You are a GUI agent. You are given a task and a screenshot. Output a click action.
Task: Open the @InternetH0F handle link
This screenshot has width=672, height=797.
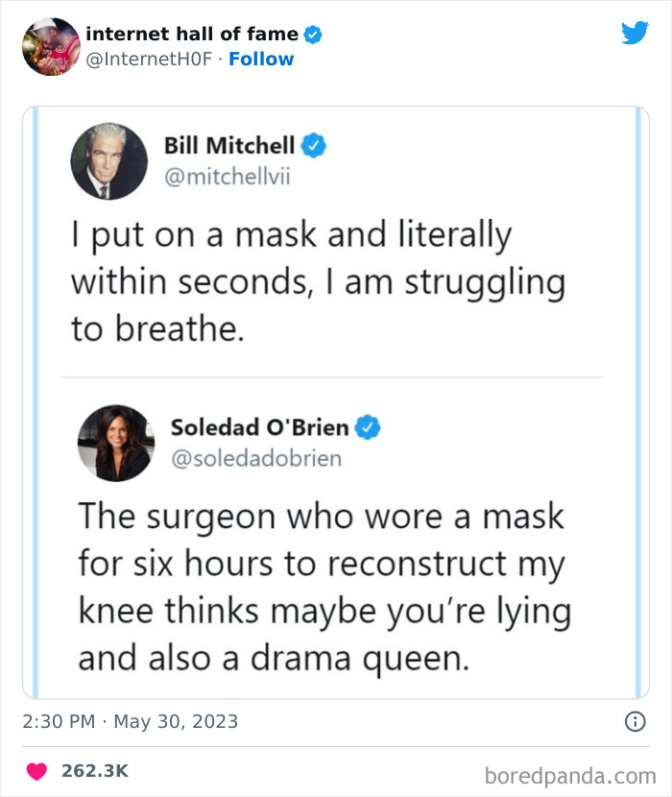pos(152,60)
